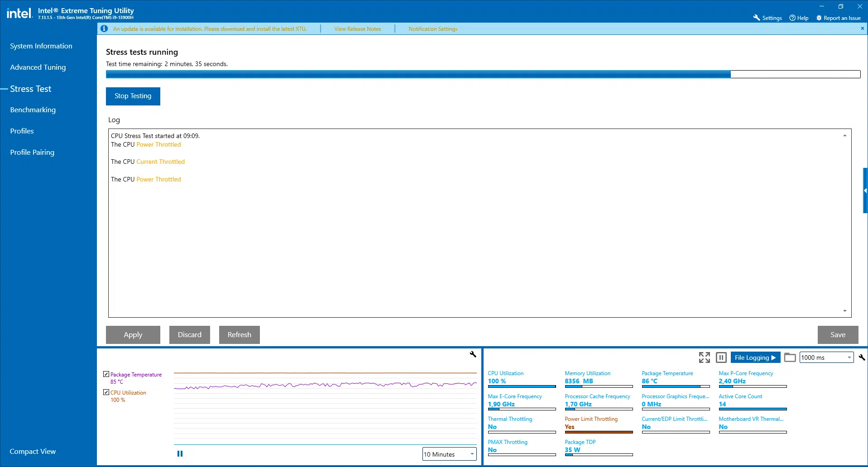Expand monitor panel to full screen
The image size is (868, 467).
coord(704,357)
